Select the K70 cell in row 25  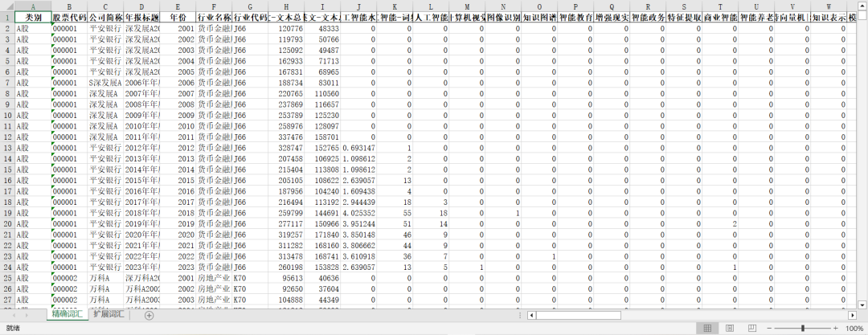point(250,278)
